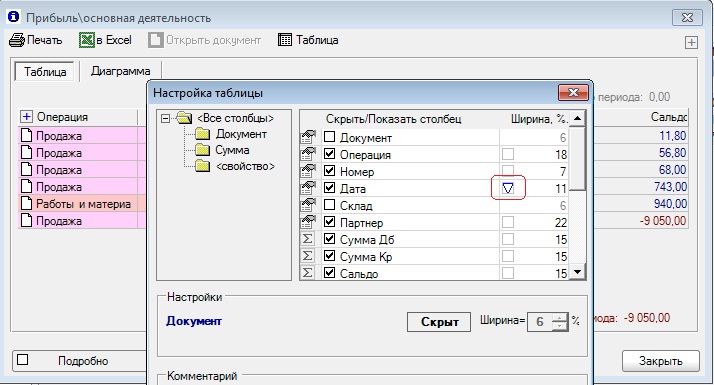Decrease Ширина value with spinner down arrow

[560, 326]
